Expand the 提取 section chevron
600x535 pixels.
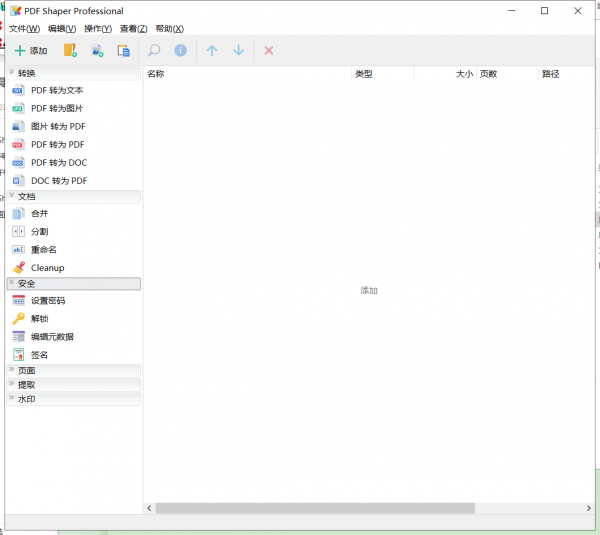point(11,383)
